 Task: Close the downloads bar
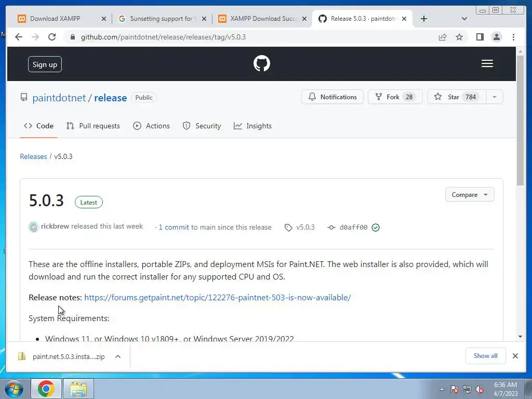515,356
